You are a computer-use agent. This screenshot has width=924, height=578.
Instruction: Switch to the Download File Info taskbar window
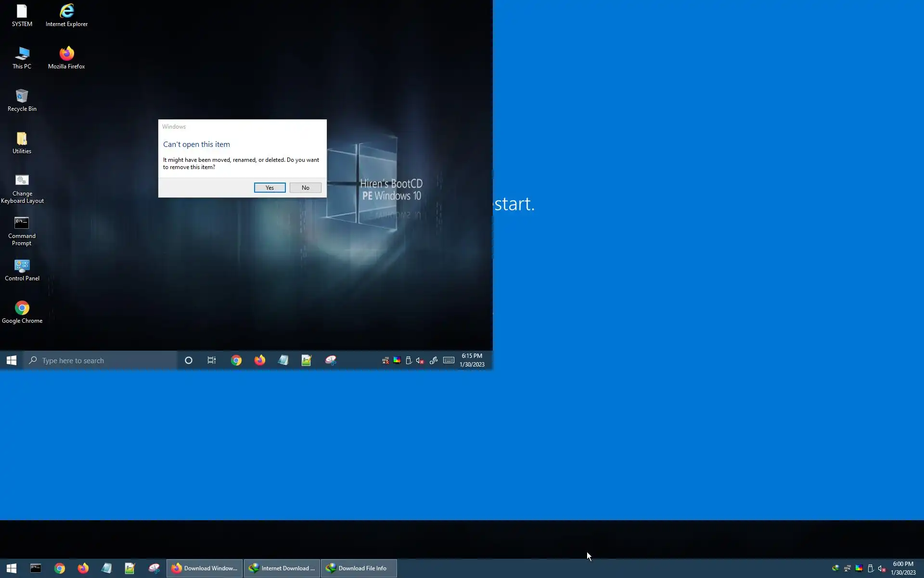[x=359, y=568]
